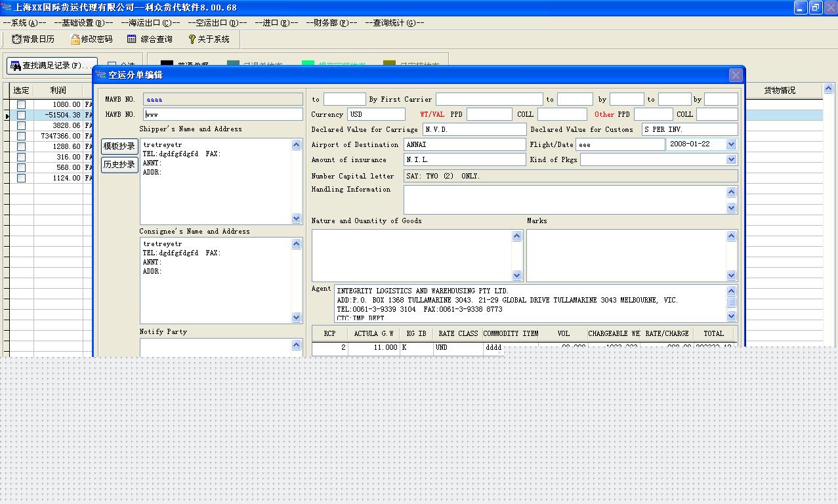Tick the checkbox for the 1124.00 row

point(22,178)
